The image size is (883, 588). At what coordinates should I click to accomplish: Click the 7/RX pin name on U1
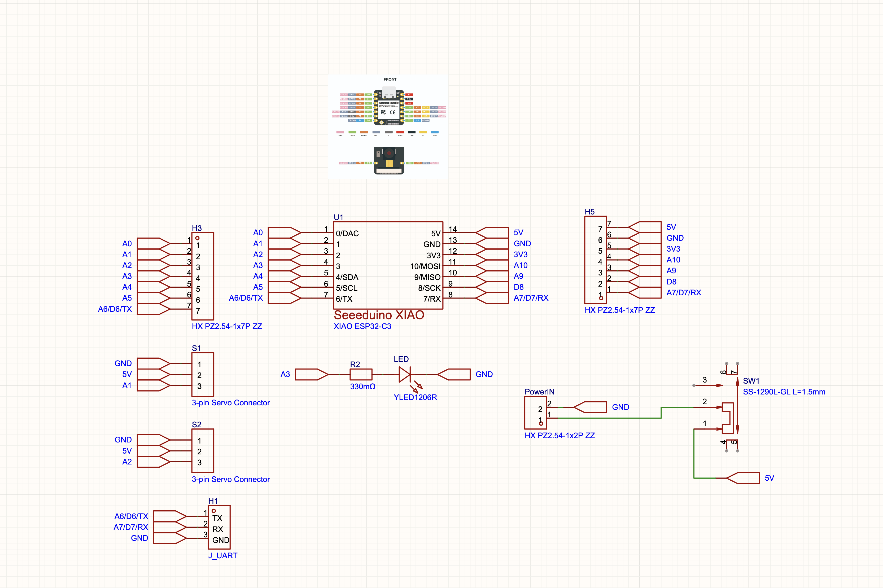coord(432,299)
